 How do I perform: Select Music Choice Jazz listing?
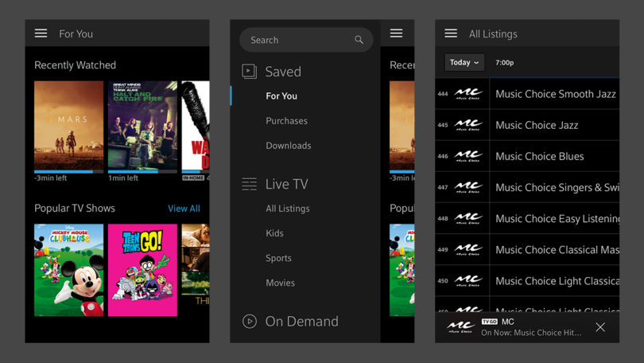pyautogui.click(x=555, y=125)
